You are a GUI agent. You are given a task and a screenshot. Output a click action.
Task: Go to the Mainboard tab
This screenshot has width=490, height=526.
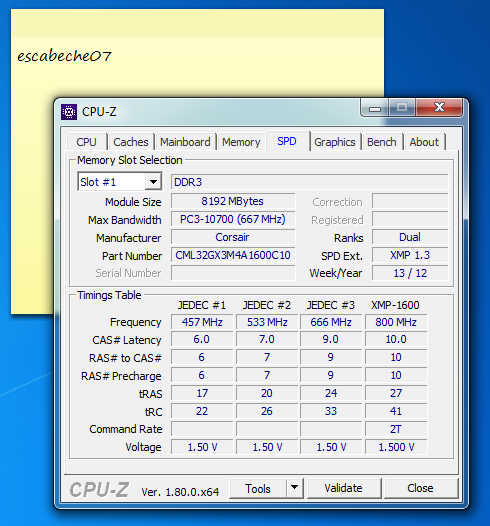[x=185, y=142]
